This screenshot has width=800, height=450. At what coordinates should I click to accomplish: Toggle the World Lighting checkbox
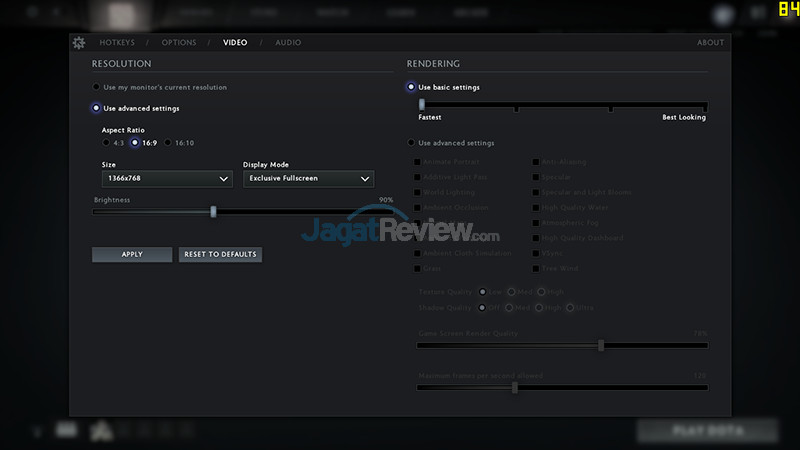click(x=417, y=192)
